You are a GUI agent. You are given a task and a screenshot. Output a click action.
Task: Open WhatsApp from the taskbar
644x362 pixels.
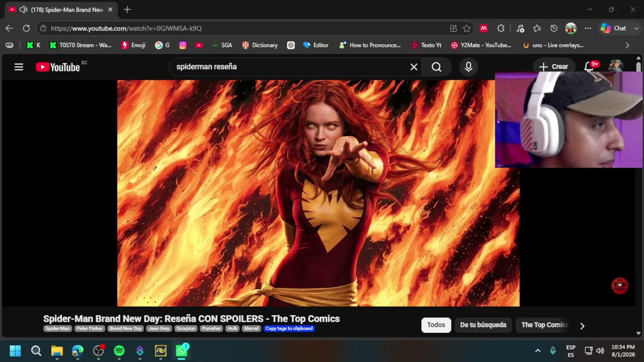tap(182, 350)
